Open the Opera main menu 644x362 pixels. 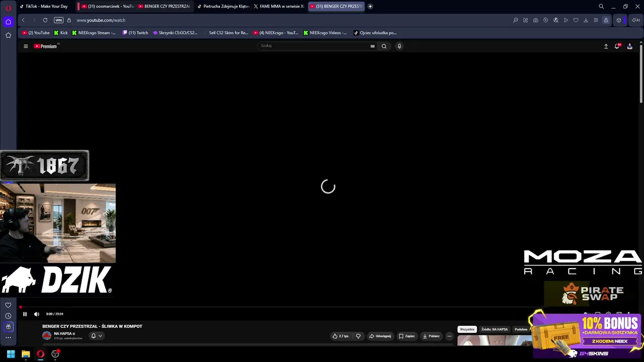click(x=8, y=7)
